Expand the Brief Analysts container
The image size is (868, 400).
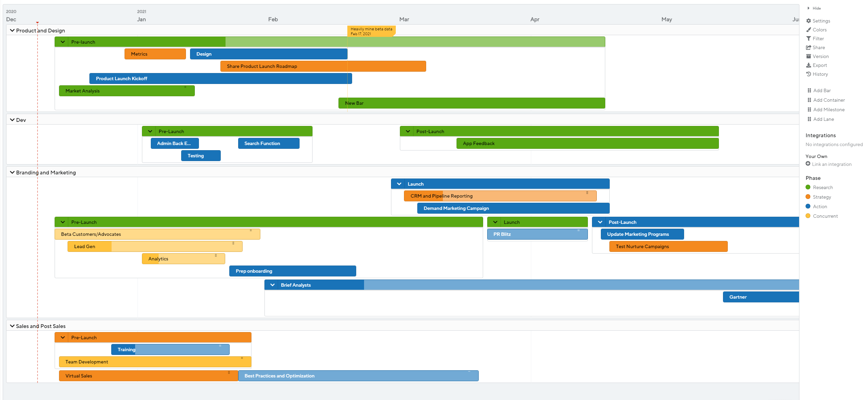[271, 285]
